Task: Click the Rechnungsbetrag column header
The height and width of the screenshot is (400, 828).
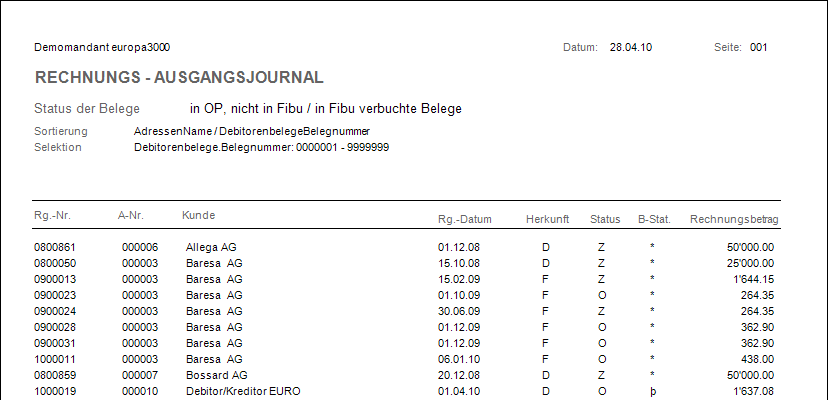Action: 734,219
